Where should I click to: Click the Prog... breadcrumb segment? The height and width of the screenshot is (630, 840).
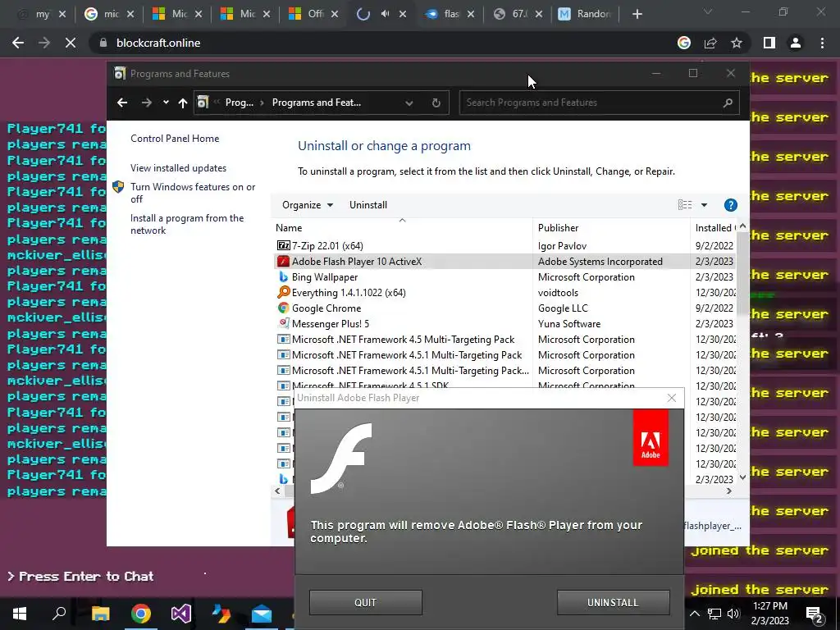(240, 103)
